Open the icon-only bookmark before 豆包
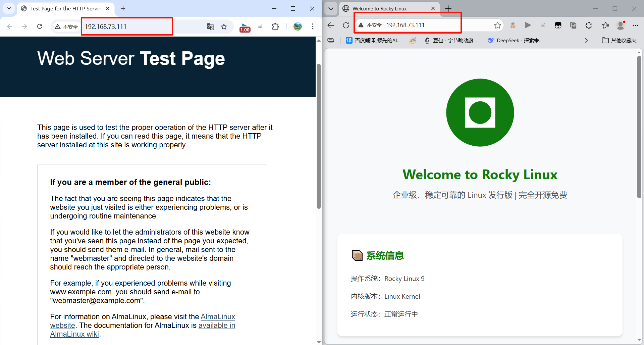644x345 pixels. pyautogui.click(x=413, y=40)
